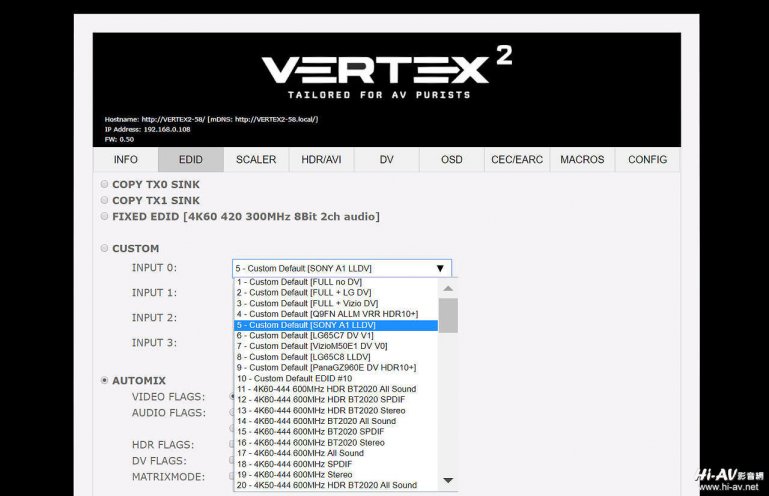Select option 13 4K60-444 HDR BT2020 Stereo
769x496 pixels.
tap(336, 411)
